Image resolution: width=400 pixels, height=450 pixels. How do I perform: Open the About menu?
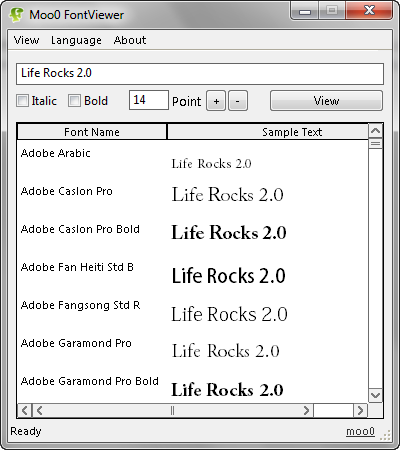[130, 40]
